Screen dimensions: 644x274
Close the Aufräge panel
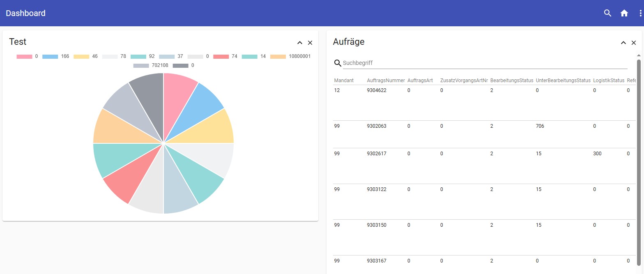[634, 43]
